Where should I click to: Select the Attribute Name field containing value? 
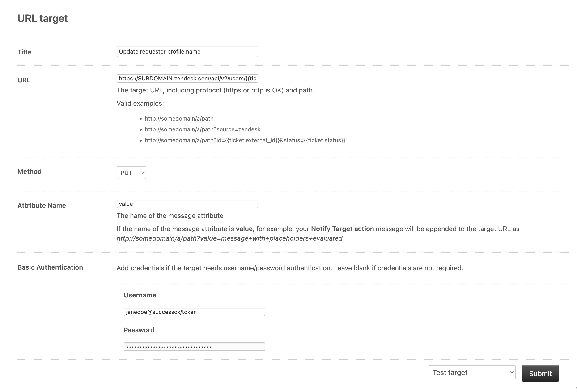pyautogui.click(x=187, y=204)
